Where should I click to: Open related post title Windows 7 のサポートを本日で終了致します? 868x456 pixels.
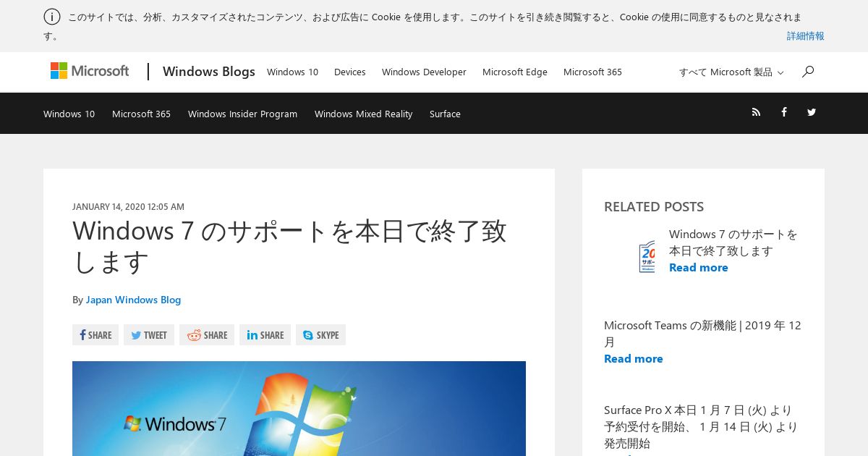733,242
